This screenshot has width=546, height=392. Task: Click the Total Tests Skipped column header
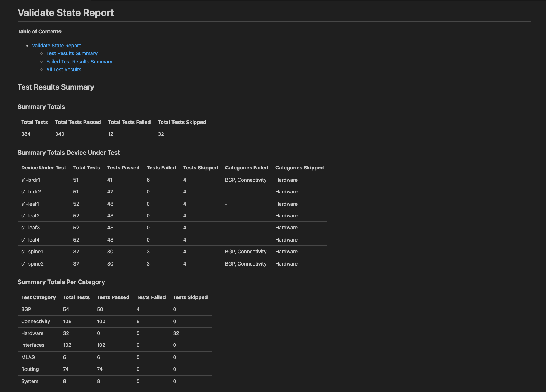click(x=182, y=122)
